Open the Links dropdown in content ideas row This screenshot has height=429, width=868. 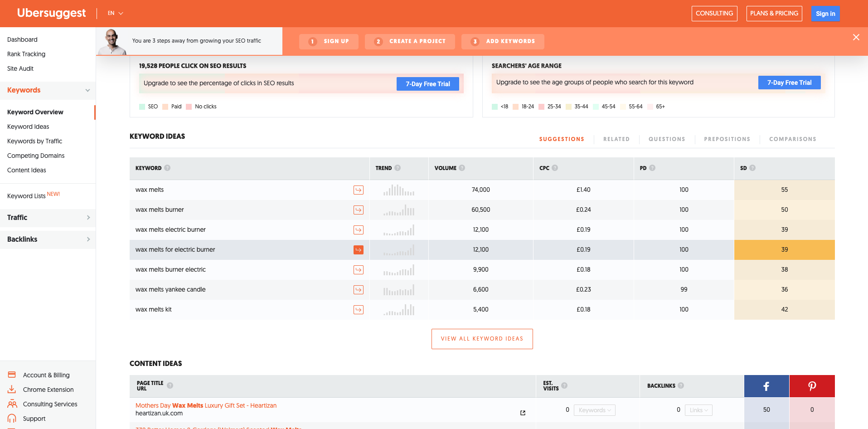tap(698, 410)
